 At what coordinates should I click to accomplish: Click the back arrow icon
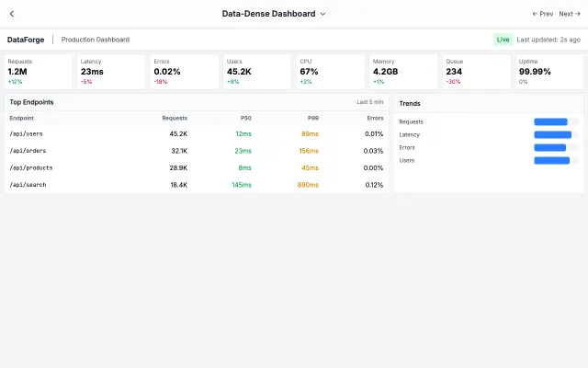[x=12, y=14]
